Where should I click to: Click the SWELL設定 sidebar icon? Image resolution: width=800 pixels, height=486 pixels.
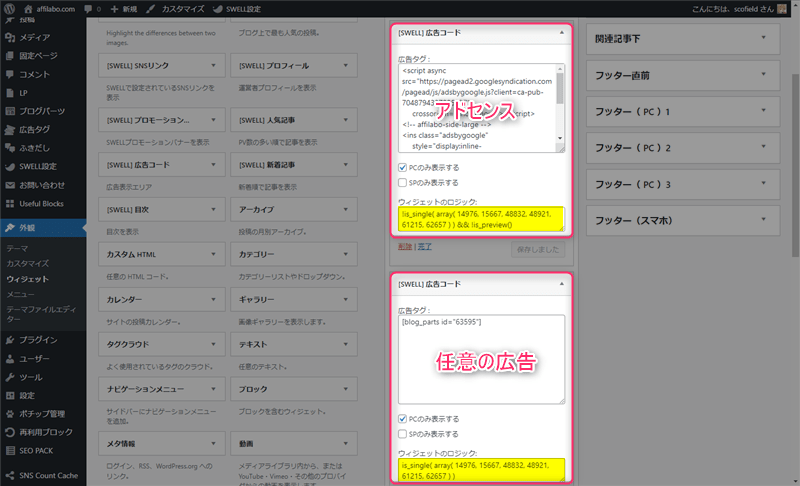tap(10, 166)
